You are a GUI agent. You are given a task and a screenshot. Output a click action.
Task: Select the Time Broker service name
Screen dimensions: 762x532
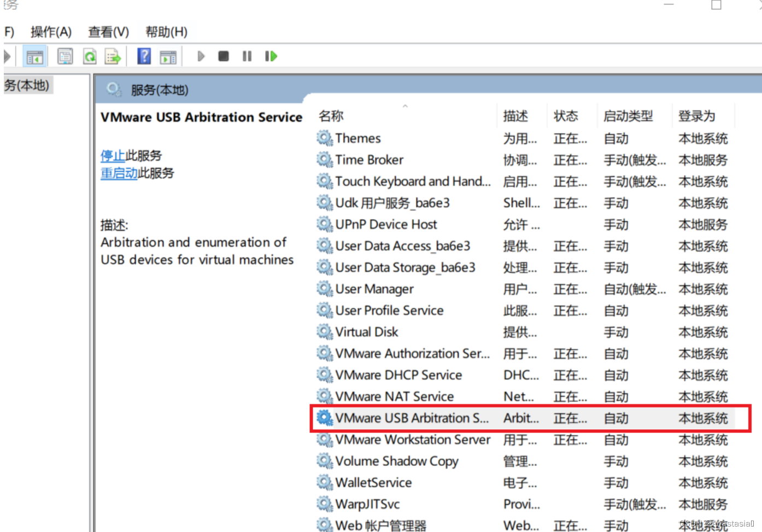coord(370,160)
